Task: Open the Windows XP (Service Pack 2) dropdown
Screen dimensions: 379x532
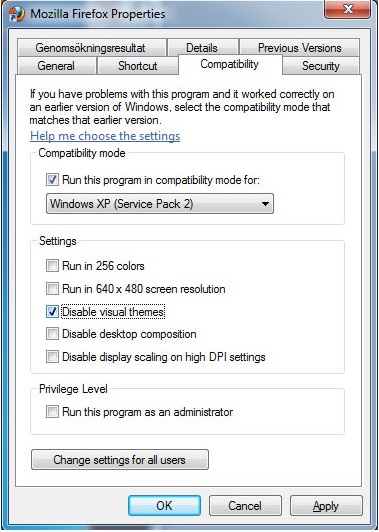Action: pyautogui.click(x=160, y=204)
